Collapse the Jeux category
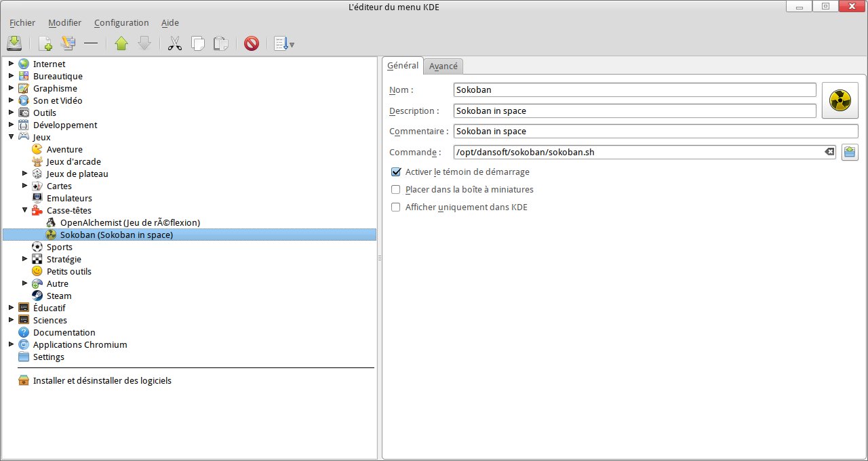This screenshot has height=461, width=868. point(11,137)
